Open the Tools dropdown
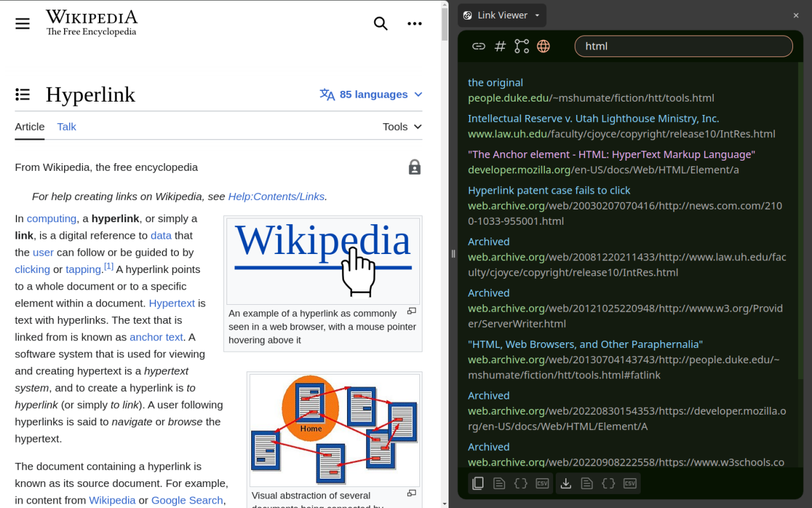Screen dimensions: 812x508 401,126
